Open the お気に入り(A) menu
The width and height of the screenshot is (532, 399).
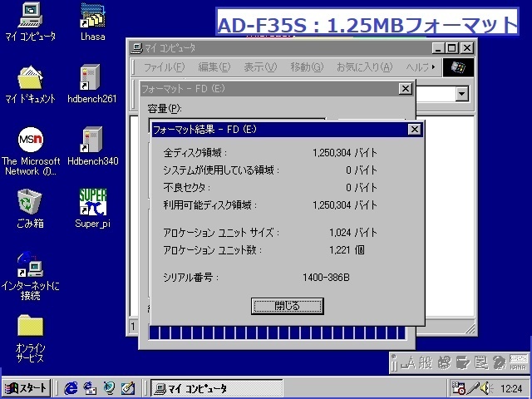(364, 67)
